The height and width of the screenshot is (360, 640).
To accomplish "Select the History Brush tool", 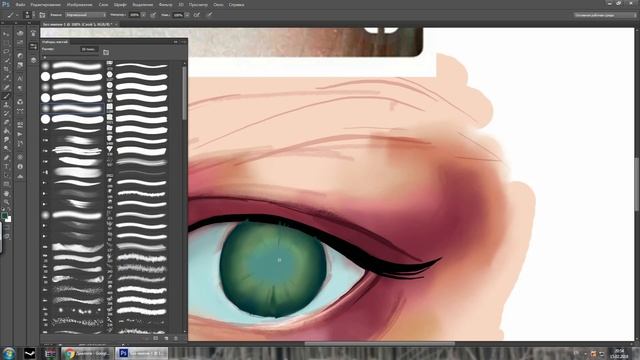I will (x=7, y=113).
